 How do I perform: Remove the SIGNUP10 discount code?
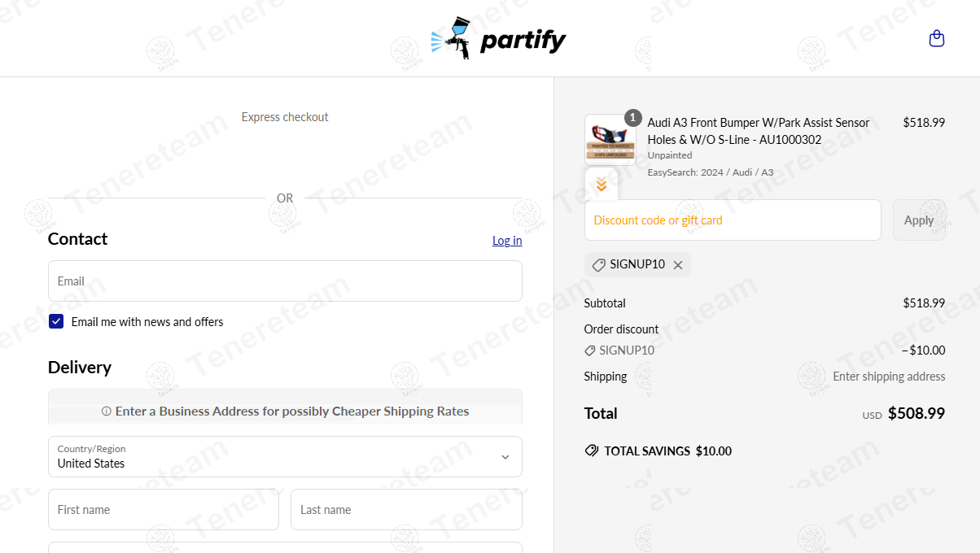pos(678,264)
